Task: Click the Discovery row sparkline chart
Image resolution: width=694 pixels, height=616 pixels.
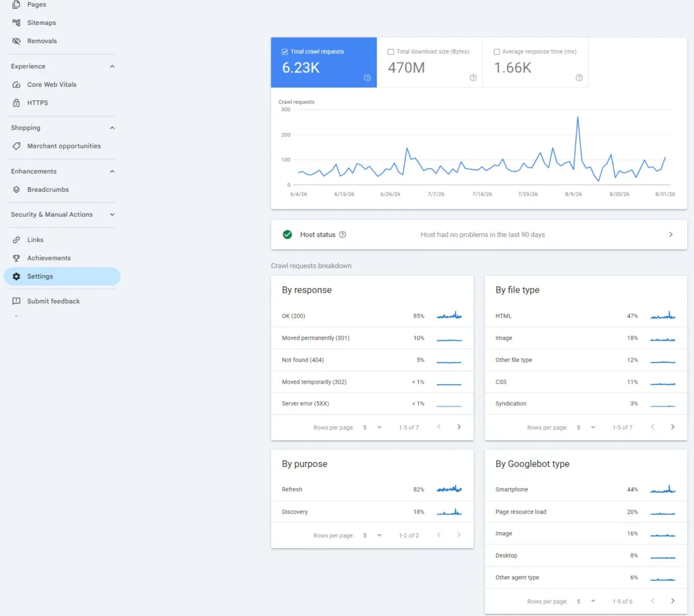Action: coord(449,512)
